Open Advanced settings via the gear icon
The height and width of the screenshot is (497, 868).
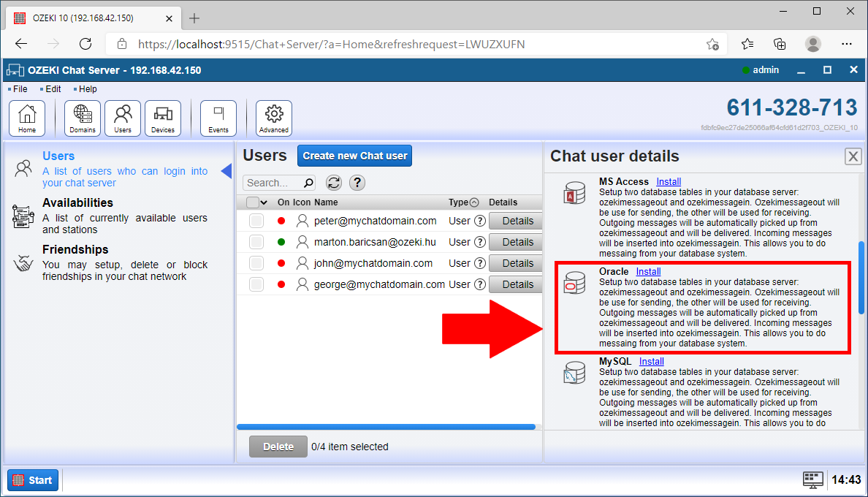(x=273, y=117)
